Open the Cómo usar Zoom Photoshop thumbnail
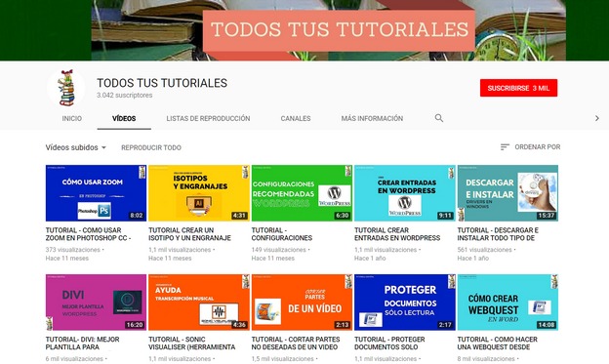Screen dimensions: 609x364 tap(96, 193)
